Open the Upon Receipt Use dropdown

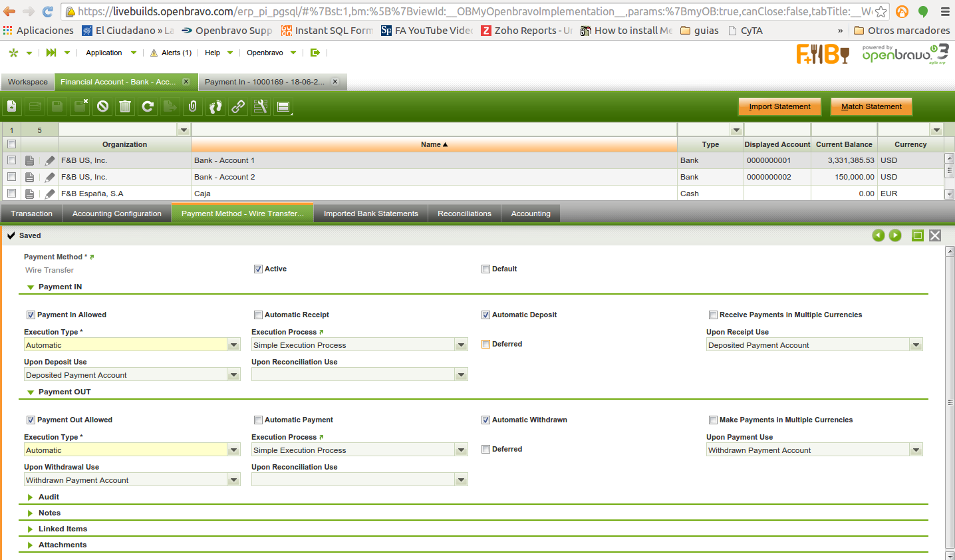(916, 345)
